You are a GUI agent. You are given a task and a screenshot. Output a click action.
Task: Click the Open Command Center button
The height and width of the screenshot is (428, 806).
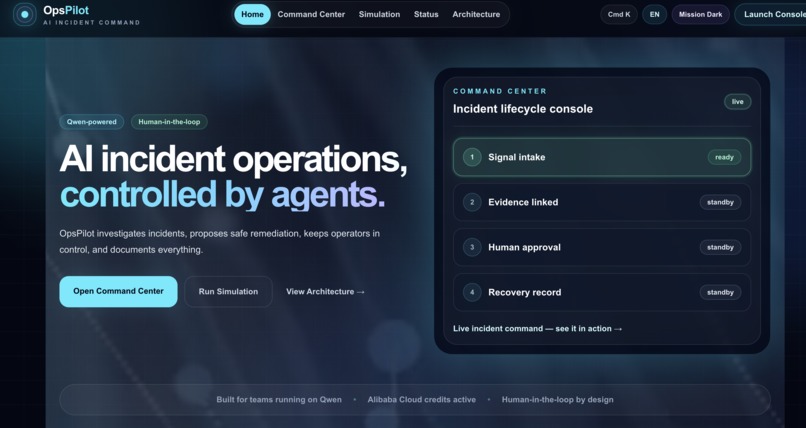click(x=118, y=291)
